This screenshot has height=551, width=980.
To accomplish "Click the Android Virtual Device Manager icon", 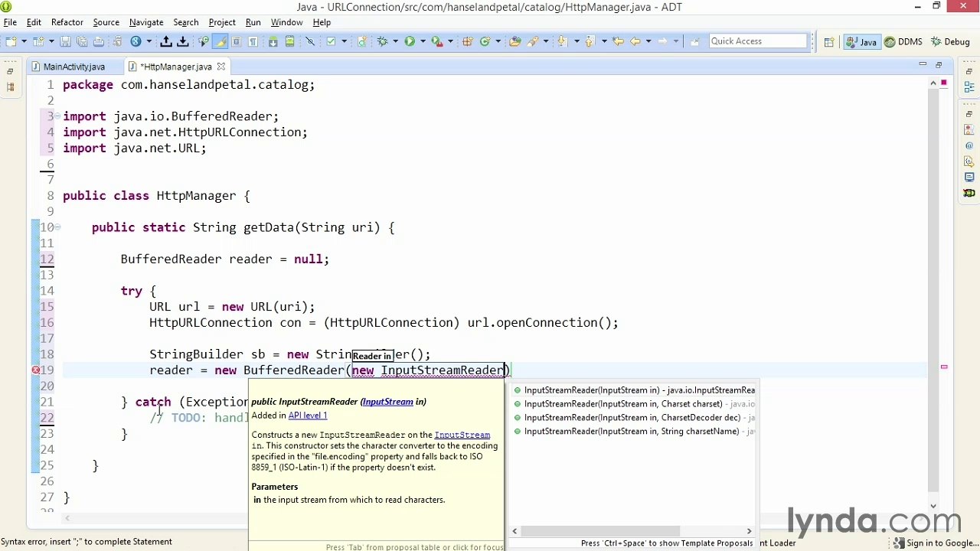I will coord(289,41).
